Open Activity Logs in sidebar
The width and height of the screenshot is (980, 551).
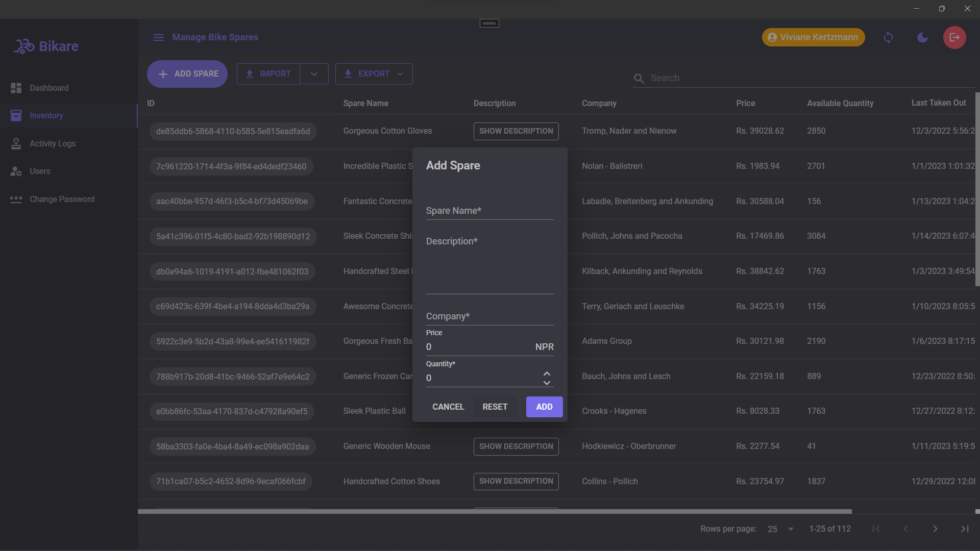[x=52, y=143]
